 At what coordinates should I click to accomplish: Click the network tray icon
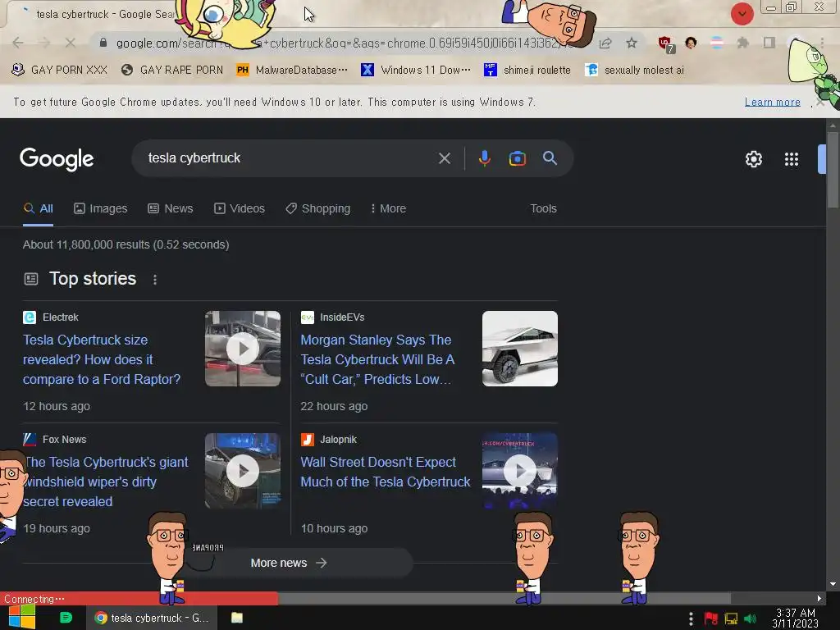731,619
